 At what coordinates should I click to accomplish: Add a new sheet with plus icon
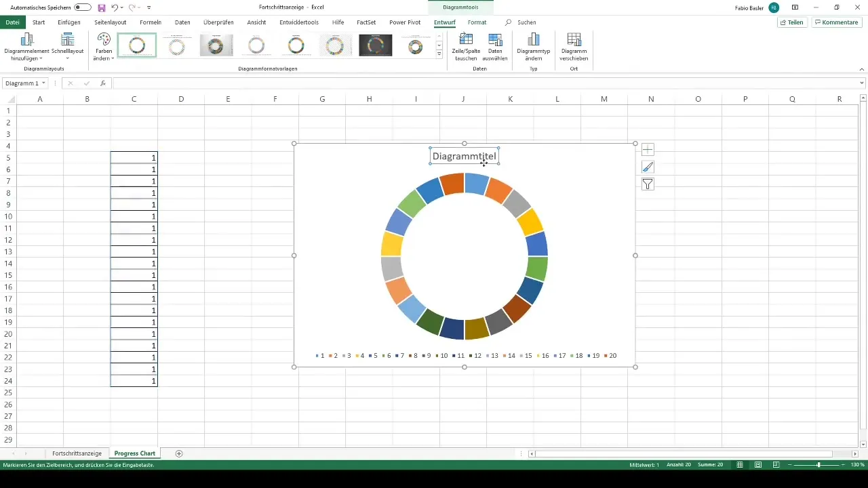coord(179,453)
